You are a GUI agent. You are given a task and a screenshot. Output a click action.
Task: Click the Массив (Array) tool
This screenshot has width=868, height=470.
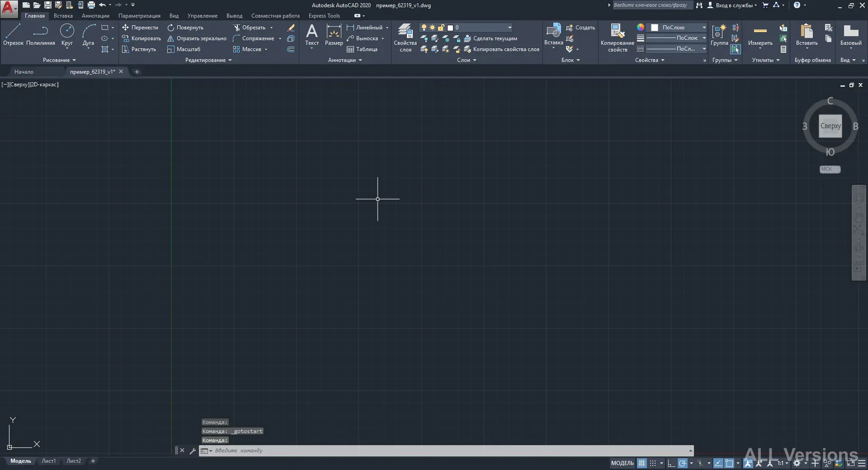tap(247, 49)
